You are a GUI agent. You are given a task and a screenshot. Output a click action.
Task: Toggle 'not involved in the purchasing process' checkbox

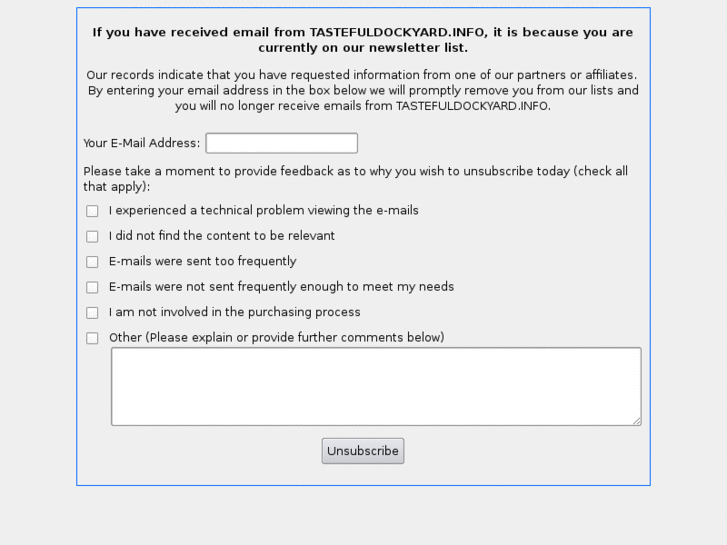(92, 313)
